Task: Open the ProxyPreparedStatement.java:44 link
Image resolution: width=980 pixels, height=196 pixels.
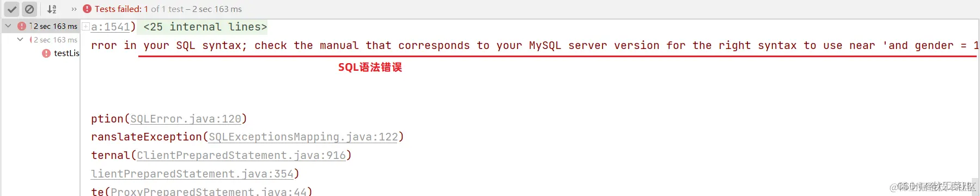Action: click(x=209, y=191)
